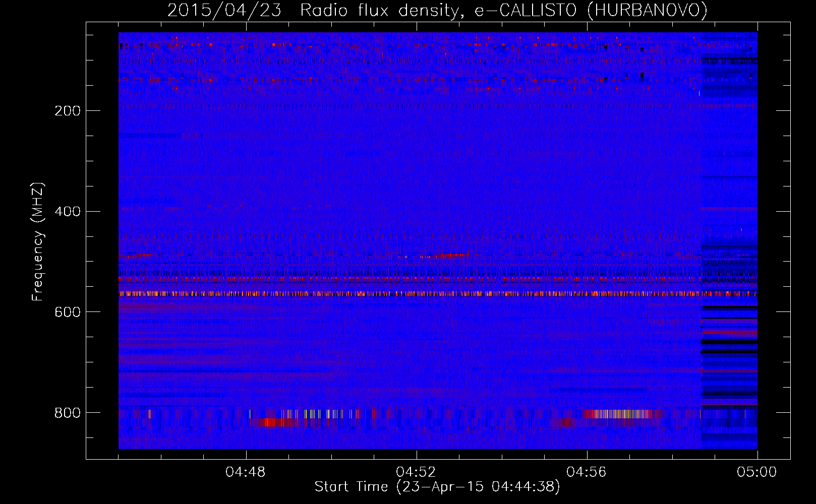This screenshot has height=504, width=816.
Task: Click the 200 frequency tick label
Action: (x=68, y=111)
